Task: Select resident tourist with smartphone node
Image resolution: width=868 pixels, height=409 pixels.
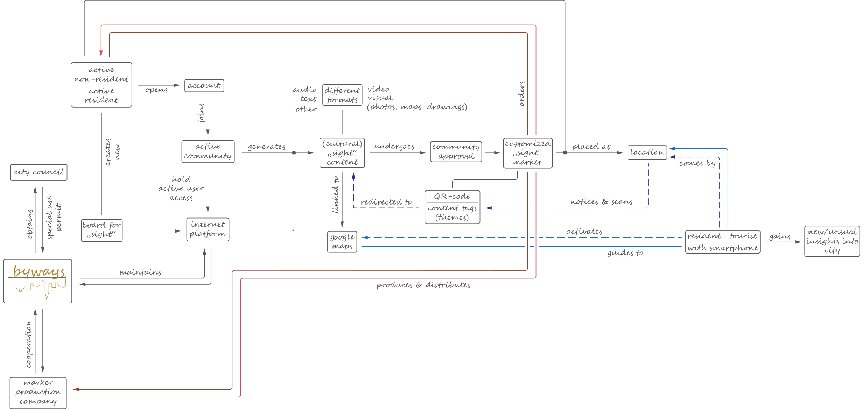Action: point(723,242)
